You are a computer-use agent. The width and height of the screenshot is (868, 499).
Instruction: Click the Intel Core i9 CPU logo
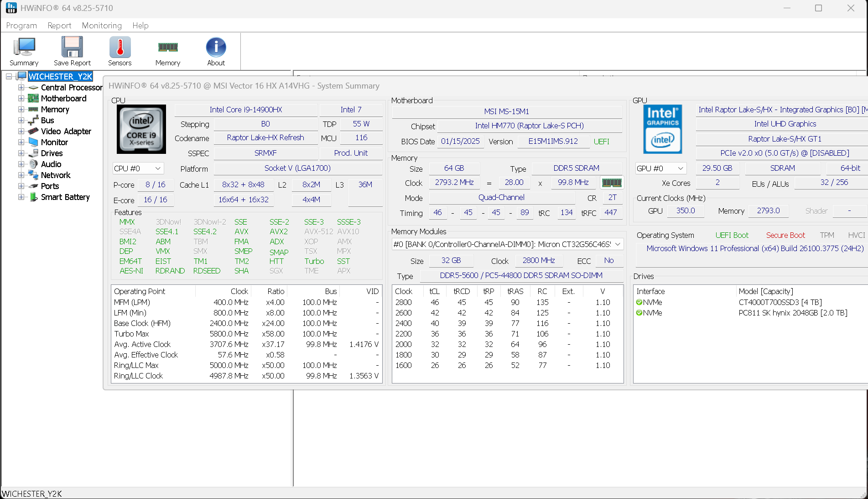point(141,129)
